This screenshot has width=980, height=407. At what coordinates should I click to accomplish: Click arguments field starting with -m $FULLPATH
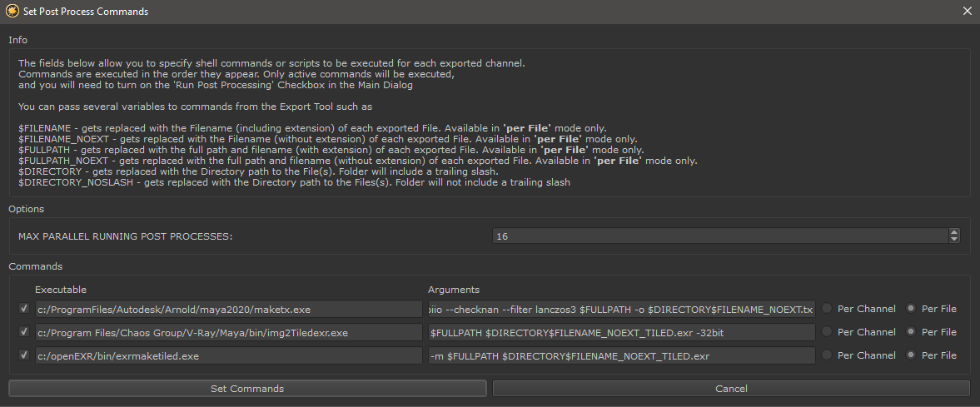point(620,355)
